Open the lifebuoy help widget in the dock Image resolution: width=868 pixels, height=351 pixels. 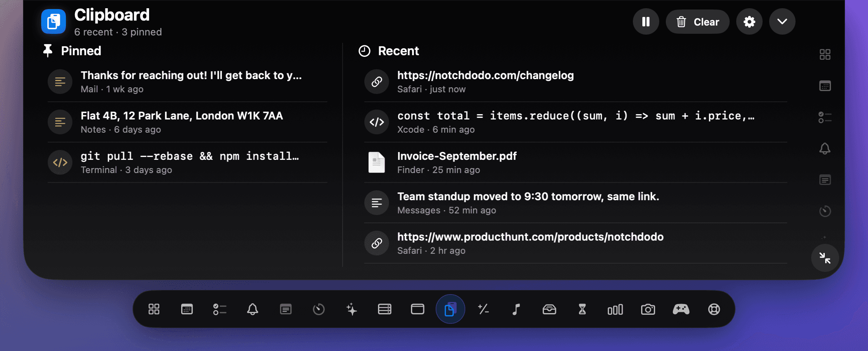[714, 309]
